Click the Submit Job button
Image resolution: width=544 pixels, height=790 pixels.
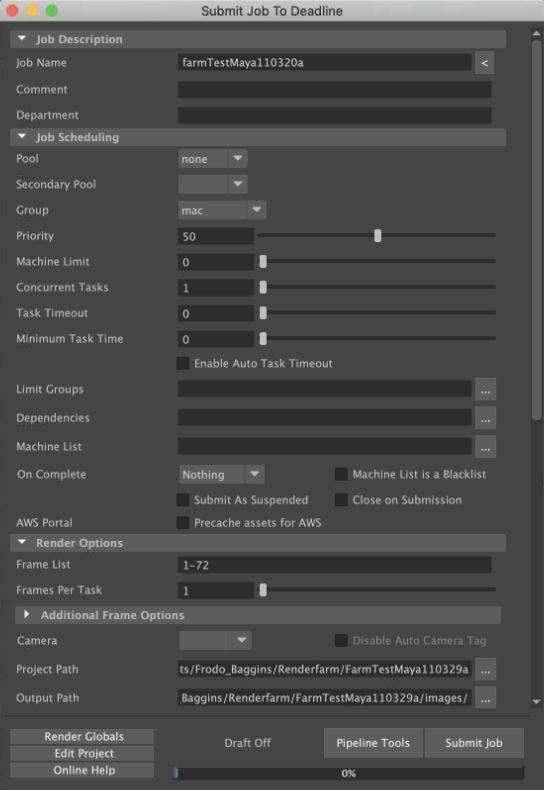click(474, 743)
